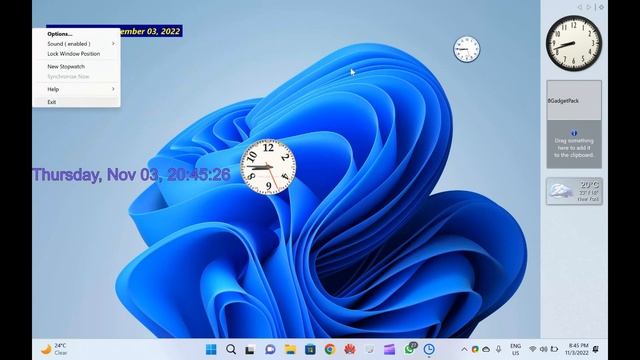Viewport: 640px width, 360px height.
Task: Open the 8:45 PM date and time
Action: point(577,349)
